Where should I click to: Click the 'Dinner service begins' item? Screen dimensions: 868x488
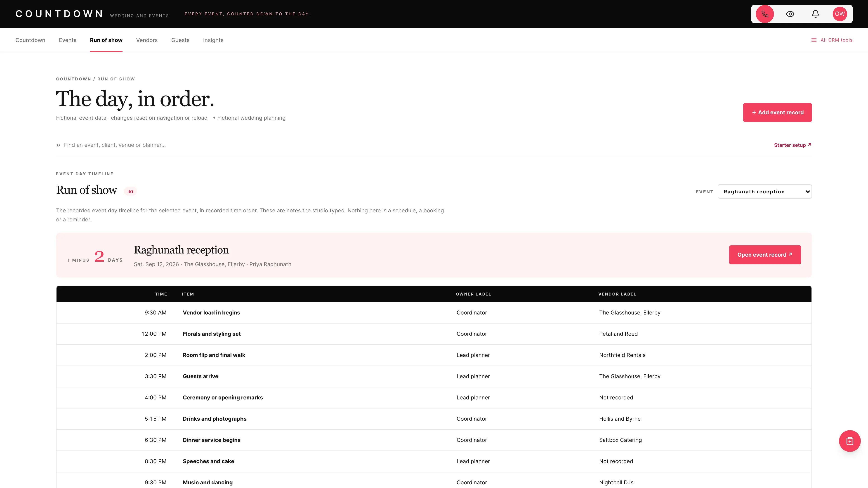[212, 440]
